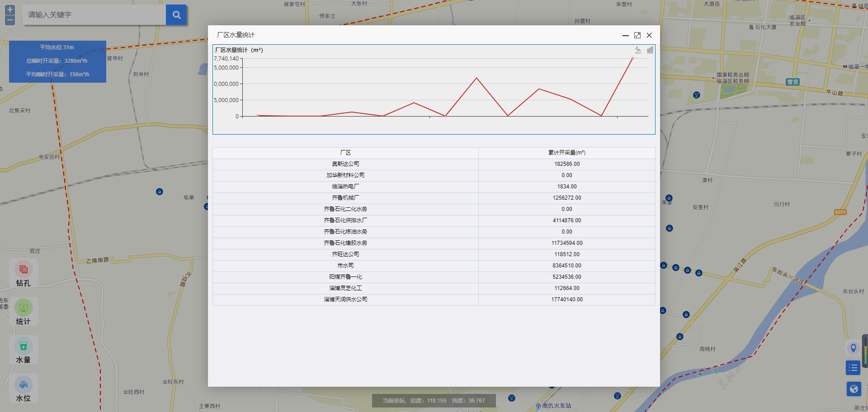Image resolution: width=868 pixels, height=412 pixels.
Task: Open the 水位 (water level) tool
Action: tap(24, 389)
